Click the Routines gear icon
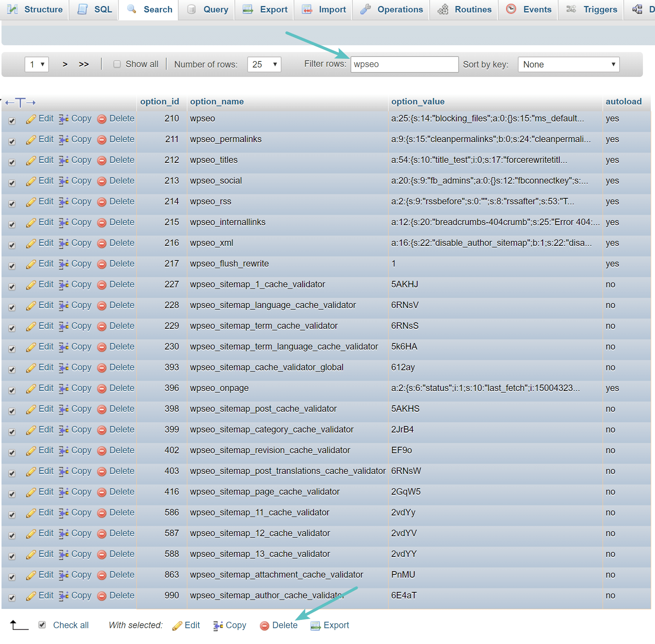 [443, 9]
